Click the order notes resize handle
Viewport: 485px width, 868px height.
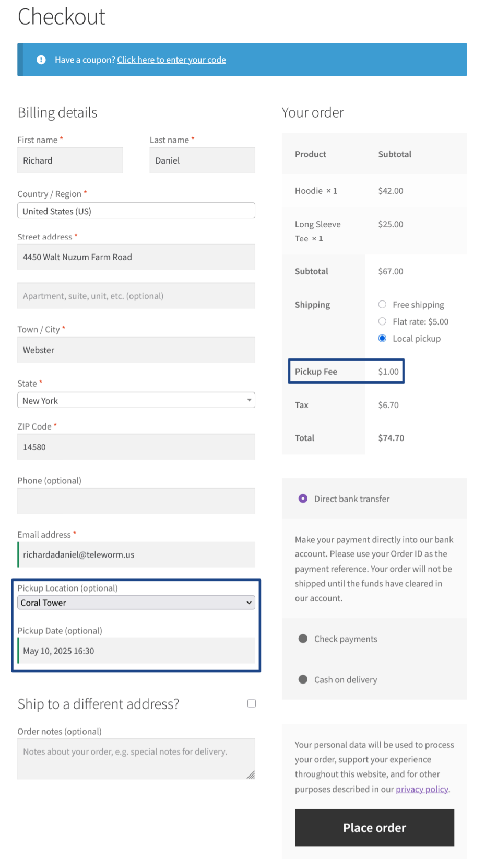pyautogui.click(x=251, y=774)
